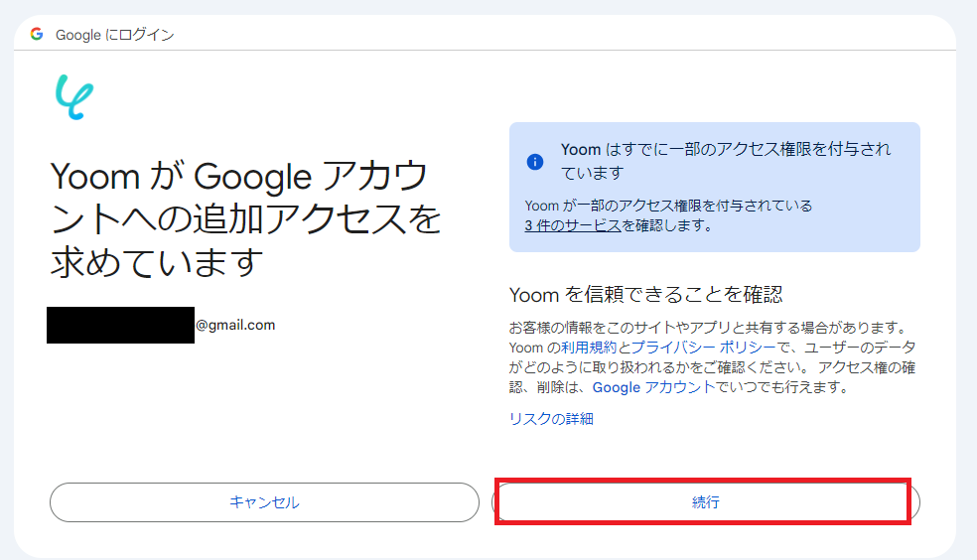Click the blue info circle icon
This screenshot has height=560, width=977.
pos(534,162)
